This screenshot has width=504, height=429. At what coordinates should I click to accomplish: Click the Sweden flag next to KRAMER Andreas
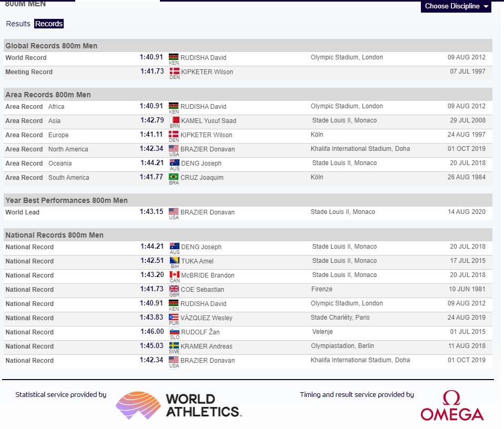pyautogui.click(x=174, y=345)
